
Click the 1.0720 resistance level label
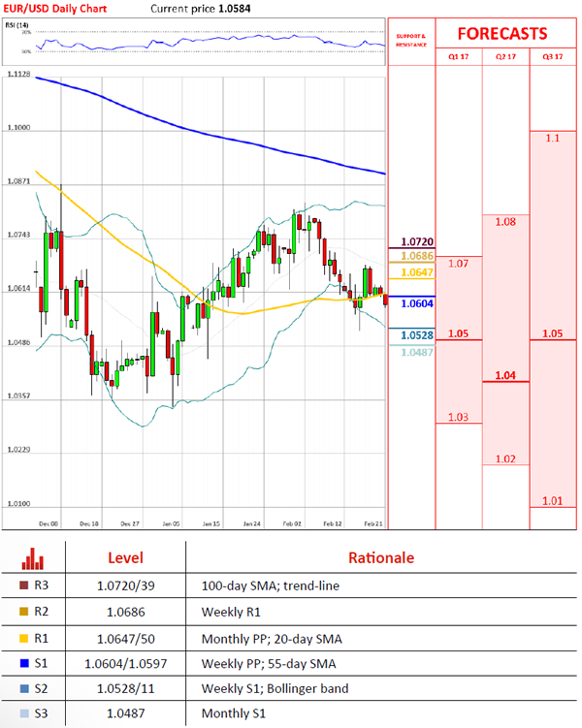[417, 242]
